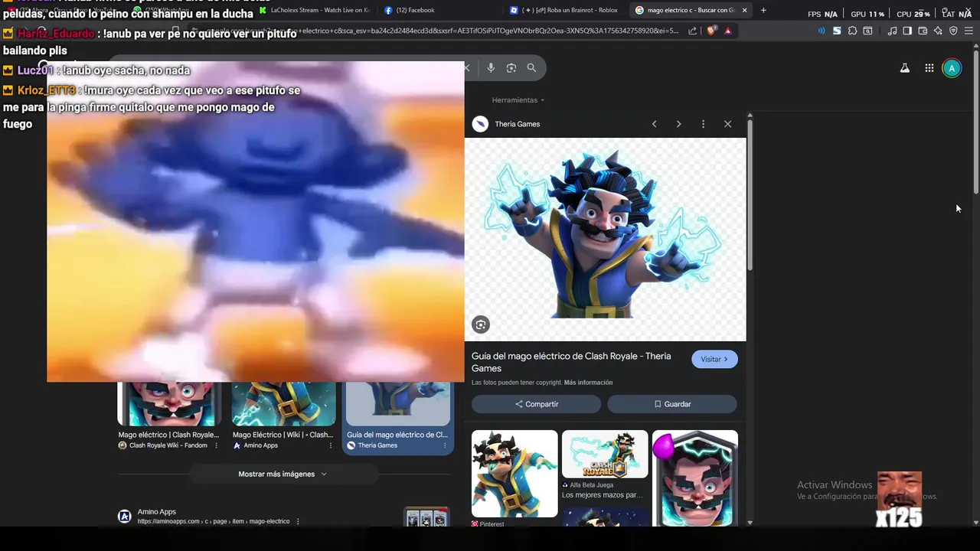
Task: Click the preview panel vertical scrollbar
Action: pos(750,194)
